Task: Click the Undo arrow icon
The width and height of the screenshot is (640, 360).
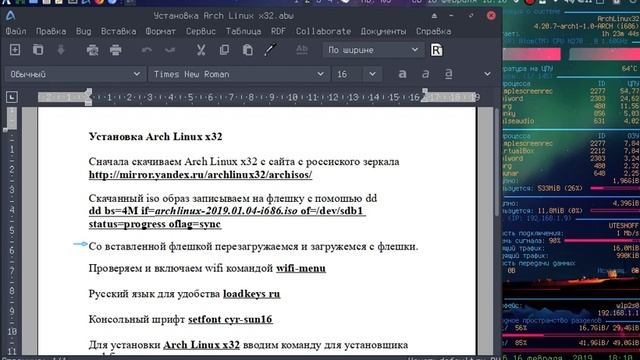Action: [147, 50]
